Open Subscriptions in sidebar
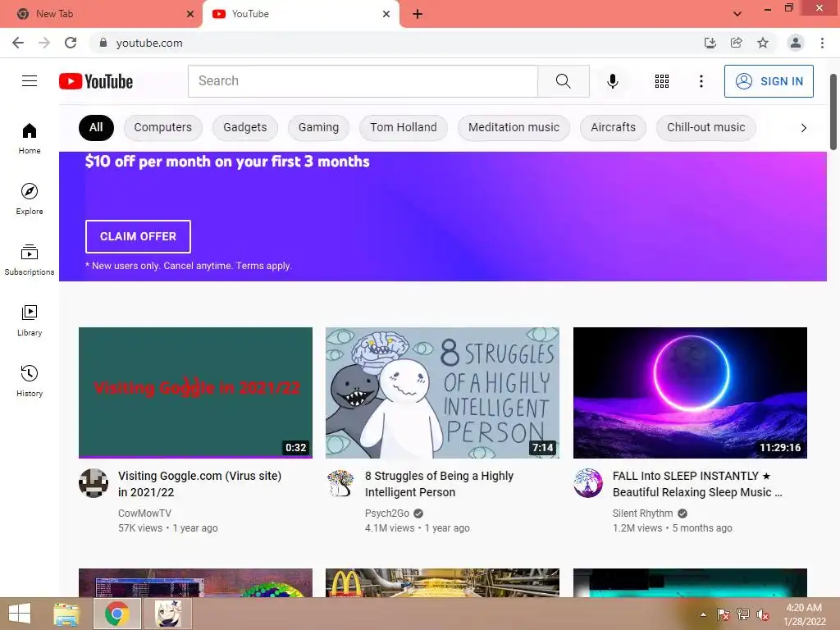 click(x=30, y=259)
